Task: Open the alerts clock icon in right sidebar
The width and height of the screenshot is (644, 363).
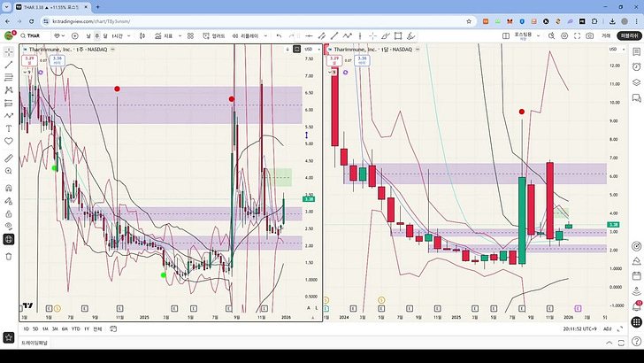Action: pyautogui.click(x=636, y=67)
